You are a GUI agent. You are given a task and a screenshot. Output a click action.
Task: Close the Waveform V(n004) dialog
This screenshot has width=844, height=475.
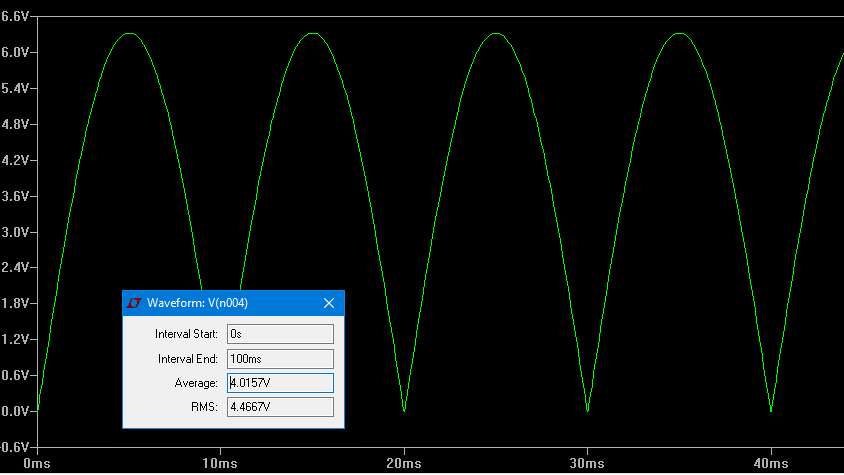[329, 303]
